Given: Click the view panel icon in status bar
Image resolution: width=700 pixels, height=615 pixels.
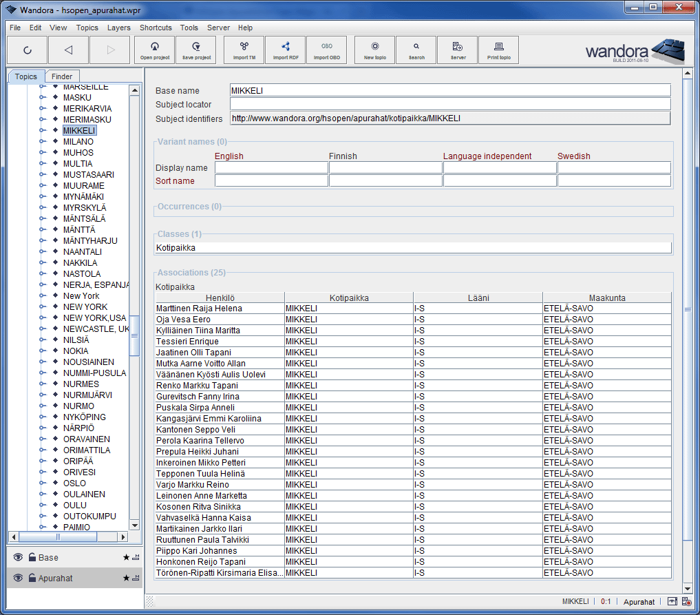Looking at the screenshot, I should point(672,601).
